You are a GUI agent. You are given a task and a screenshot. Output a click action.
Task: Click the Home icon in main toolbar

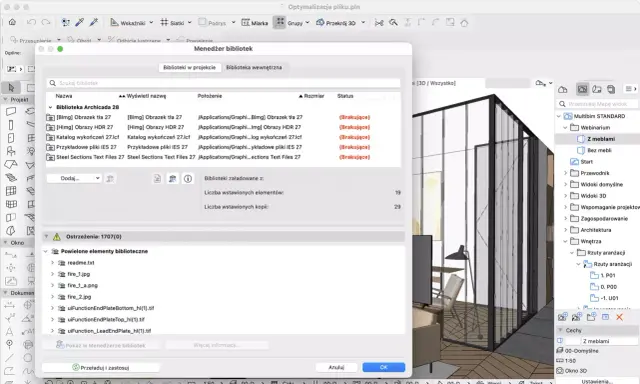coord(12,22)
